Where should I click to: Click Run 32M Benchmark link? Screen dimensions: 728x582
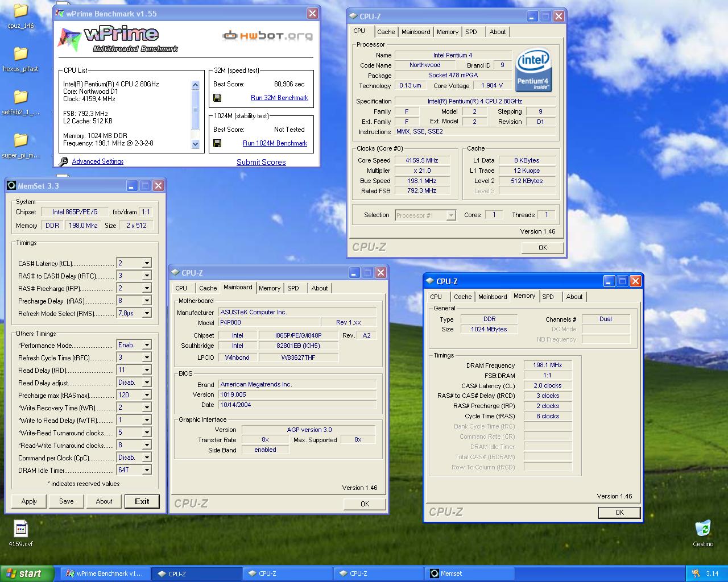point(279,98)
